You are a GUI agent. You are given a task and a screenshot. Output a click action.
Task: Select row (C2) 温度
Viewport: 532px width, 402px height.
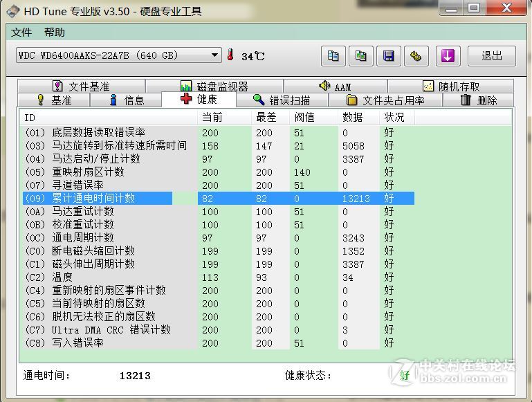219,277
